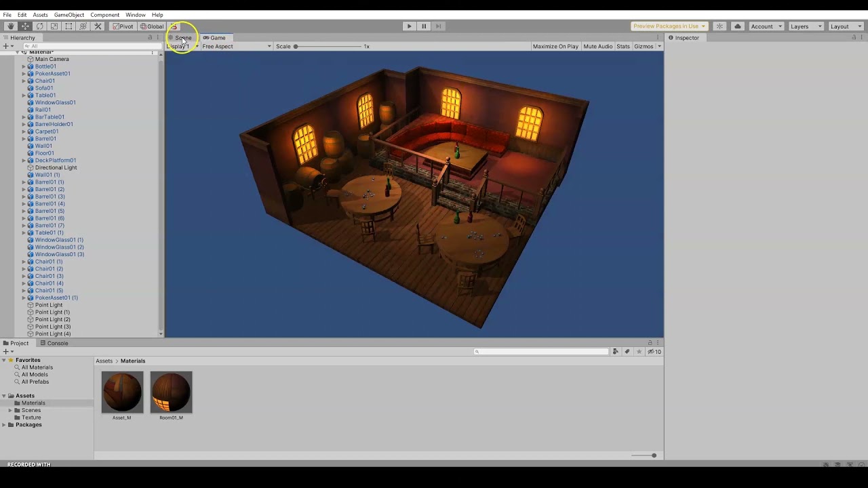Search by type in Project panel
Screen dimensions: 868x488
tap(615, 352)
